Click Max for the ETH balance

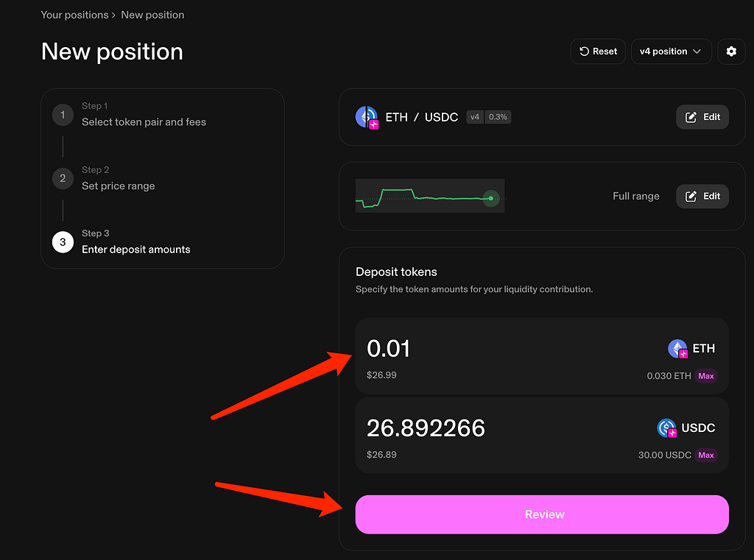coord(706,376)
